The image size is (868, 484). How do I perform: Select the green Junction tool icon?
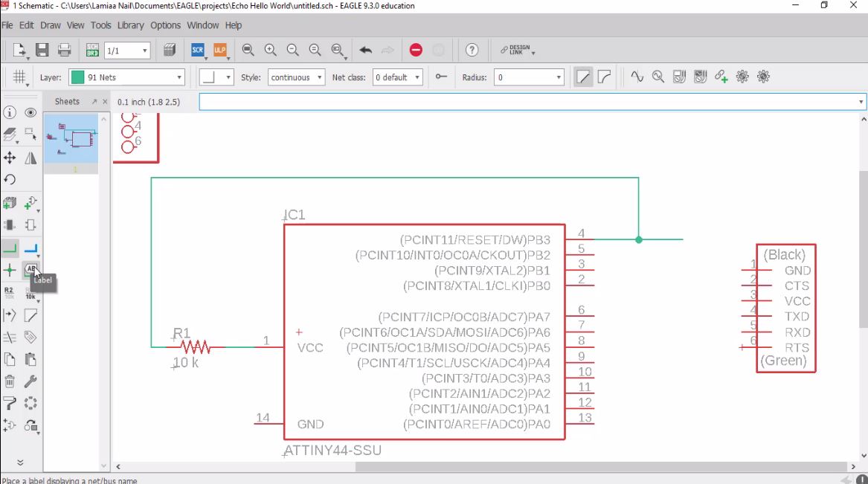[10, 271]
